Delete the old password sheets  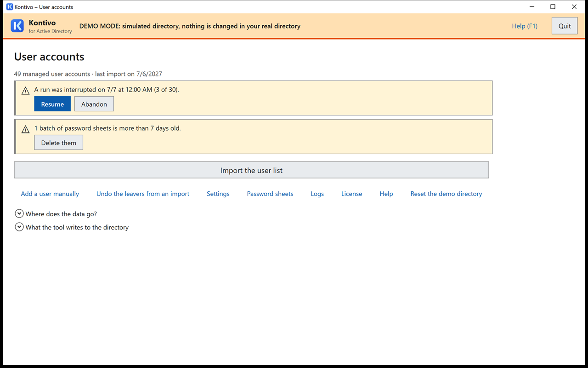click(x=59, y=143)
